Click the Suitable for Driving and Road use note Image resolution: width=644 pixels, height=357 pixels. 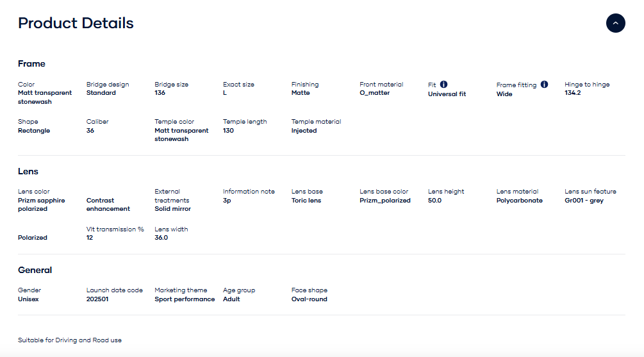click(x=70, y=340)
